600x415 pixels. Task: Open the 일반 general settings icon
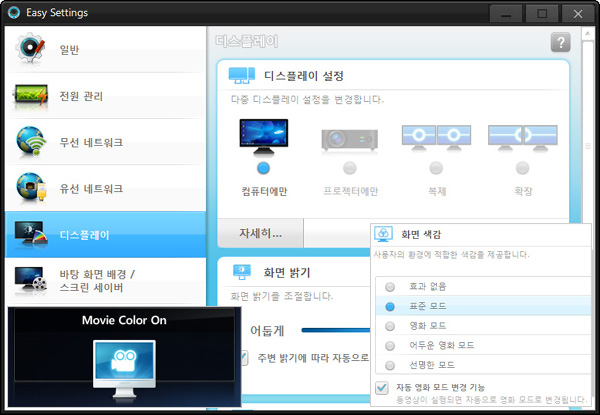click(x=30, y=48)
